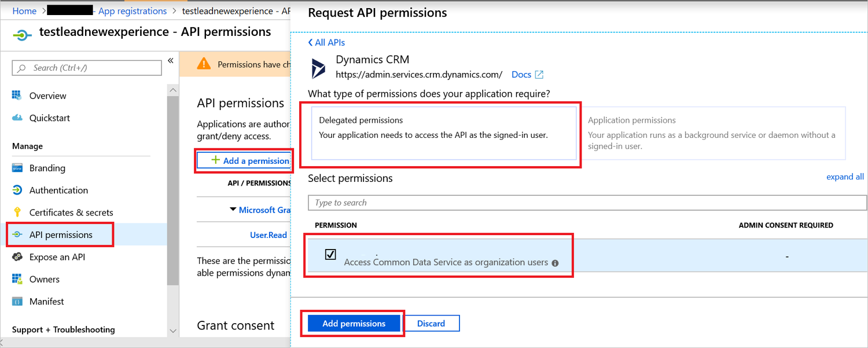Click the Overview grid icon
This screenshot has height=348, width=868.
(x=17, y=96)
